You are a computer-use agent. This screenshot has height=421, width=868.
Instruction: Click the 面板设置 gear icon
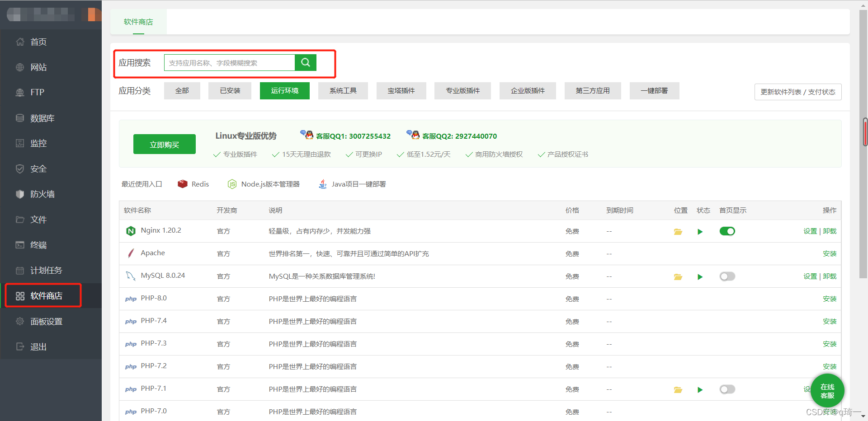(20, 321)
